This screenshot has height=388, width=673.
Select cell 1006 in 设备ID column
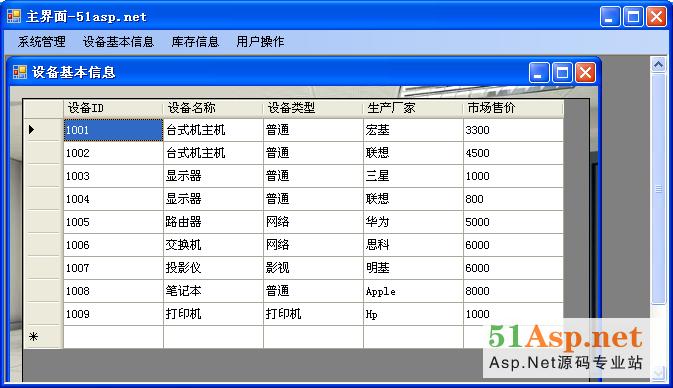[x=113, y=245]
